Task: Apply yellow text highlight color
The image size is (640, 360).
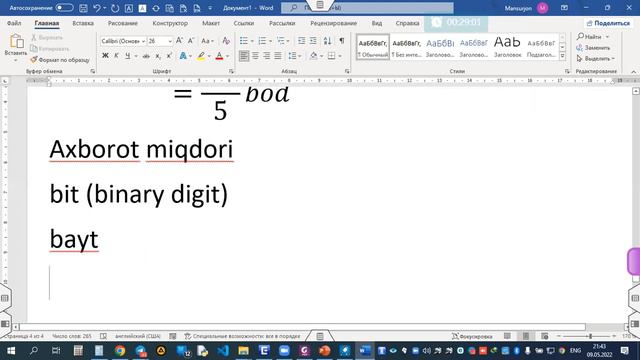Action: (x=201, y=56)
